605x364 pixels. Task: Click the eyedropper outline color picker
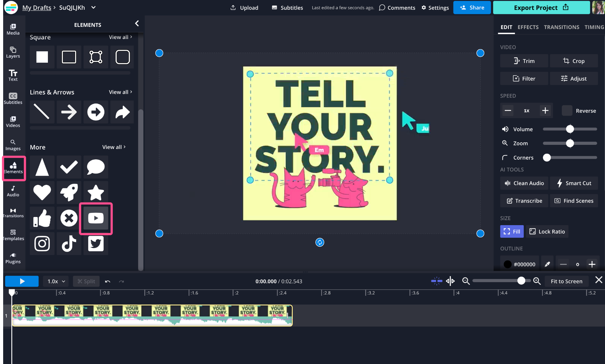(547, 264)
